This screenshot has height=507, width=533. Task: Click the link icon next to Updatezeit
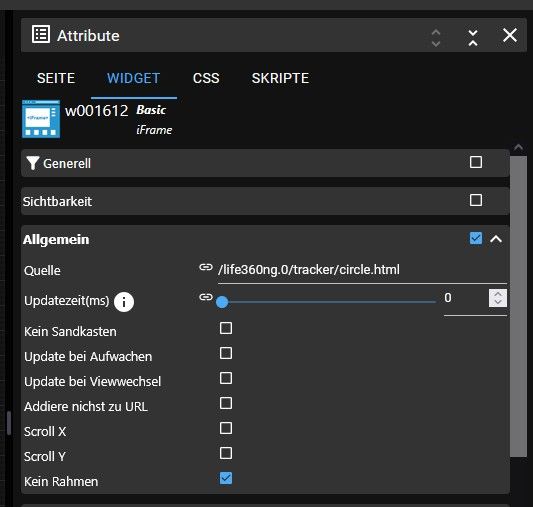pos(206,297)
